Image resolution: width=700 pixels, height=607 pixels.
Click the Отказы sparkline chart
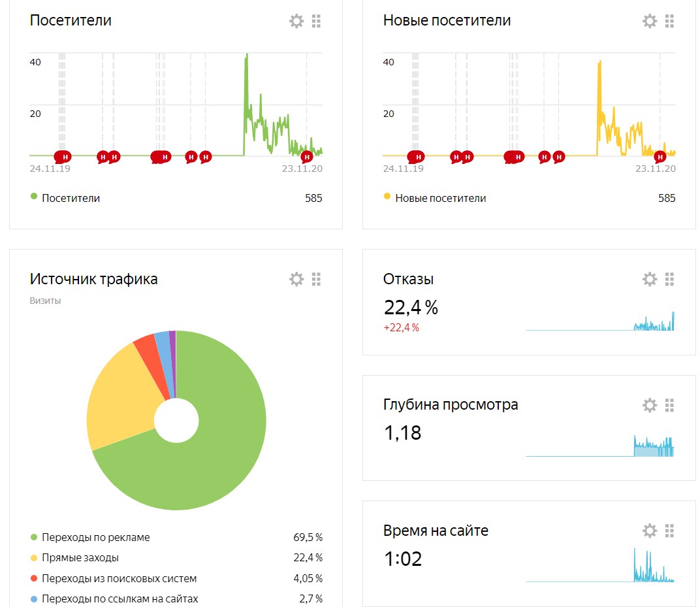pyautogui.click(x=600, y=321)
